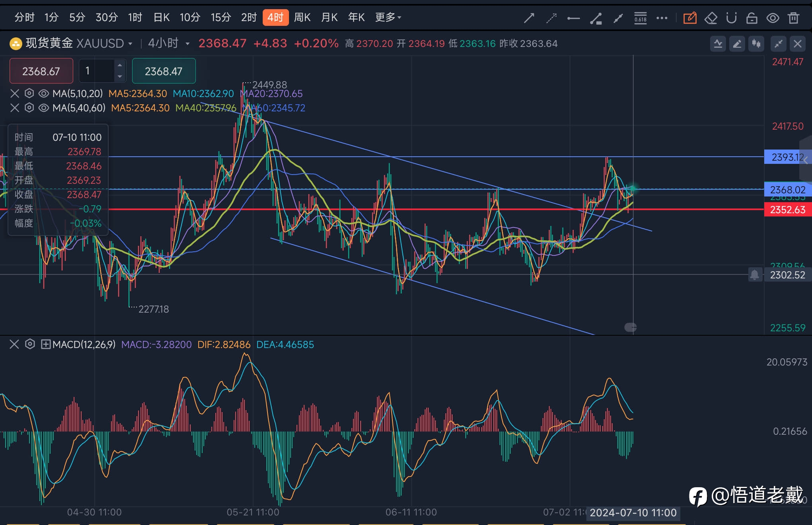Click the chart scroll handle near bottom

click(630, 327)
